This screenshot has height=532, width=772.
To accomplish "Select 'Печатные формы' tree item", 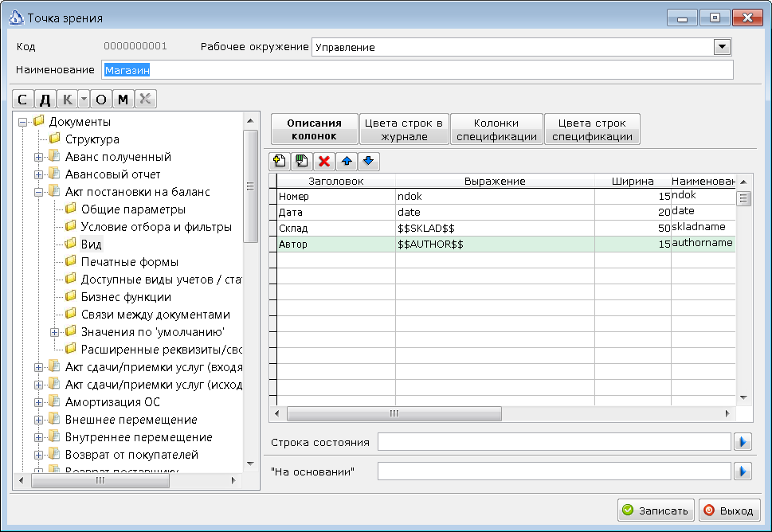I will [130, 262].
